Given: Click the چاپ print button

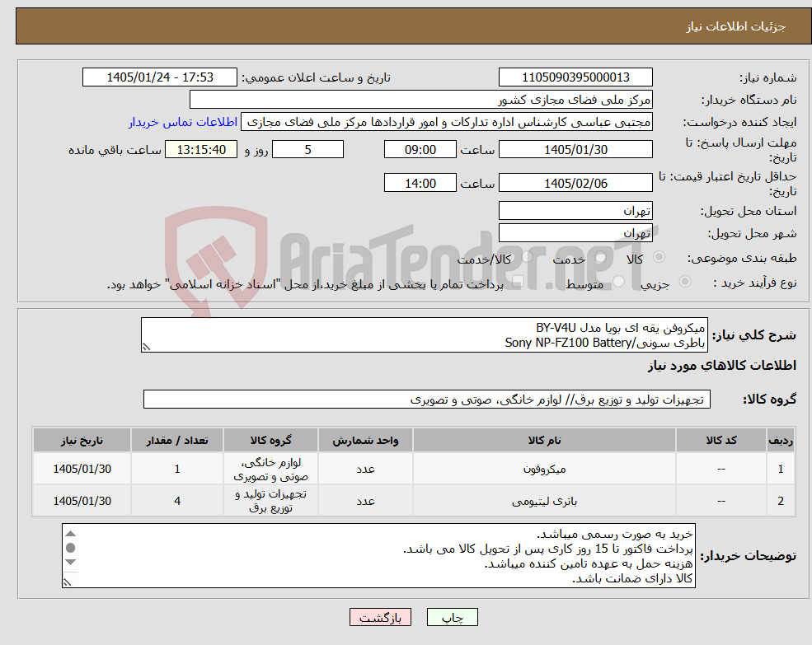Looking at the screenshot, I should click(x=452, y=617).
